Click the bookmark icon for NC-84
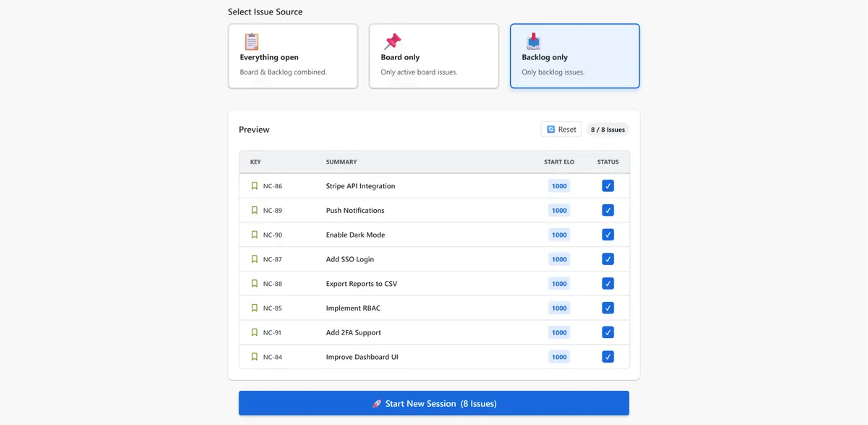This screenshot has width=868, height=425. click(255, 357)
